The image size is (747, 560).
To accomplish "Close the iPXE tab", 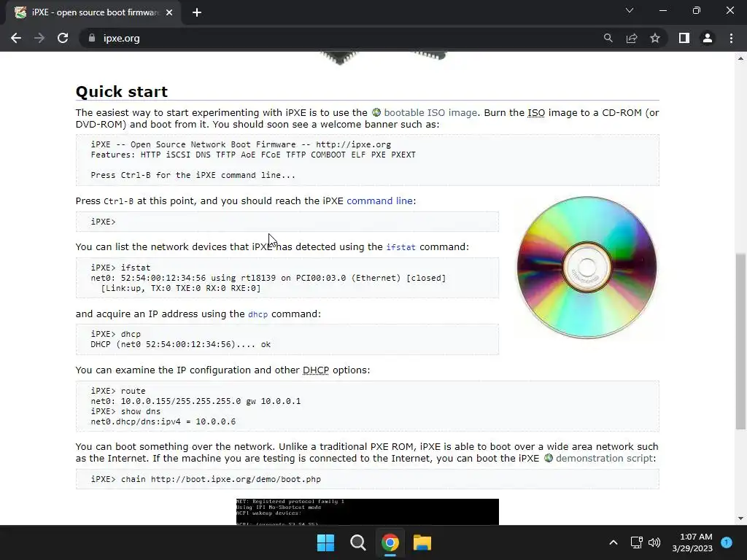I will click(169, 12).
